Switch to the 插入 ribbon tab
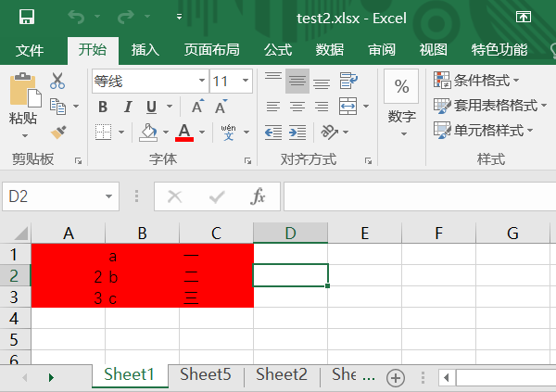This screenshot has height=392, width=556. (x=145, y=50)
